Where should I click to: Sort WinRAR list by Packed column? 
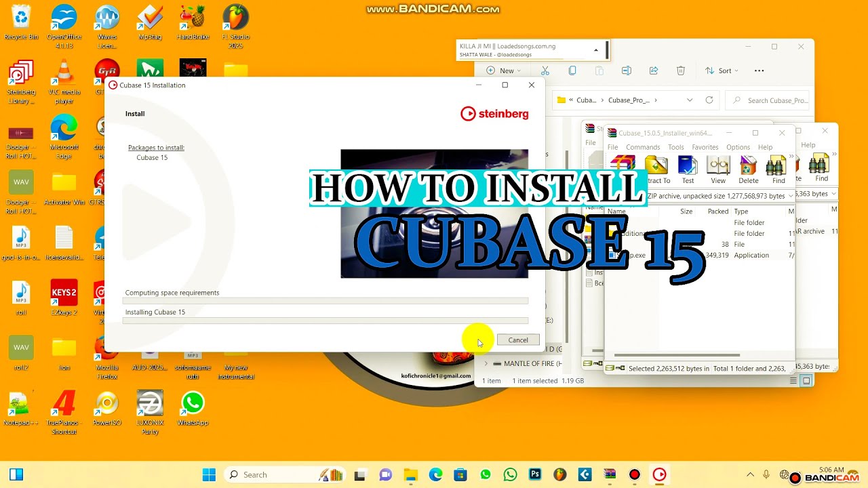(x=717, y=211)
